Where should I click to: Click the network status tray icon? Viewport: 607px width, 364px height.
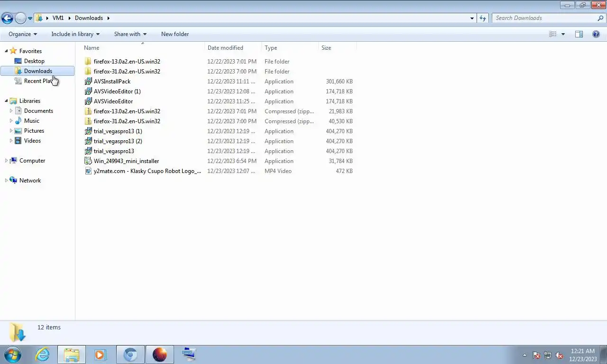[548, 355]
